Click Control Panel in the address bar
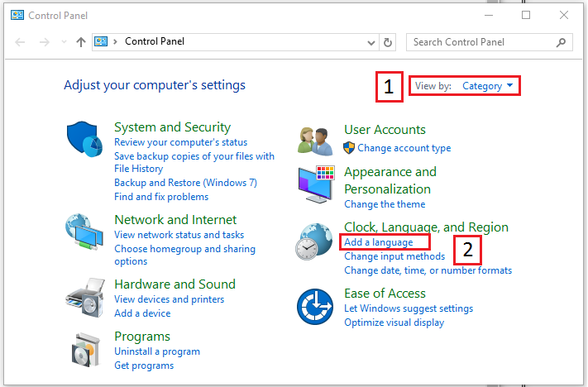588x387 pixels. (x=155, y=42)
